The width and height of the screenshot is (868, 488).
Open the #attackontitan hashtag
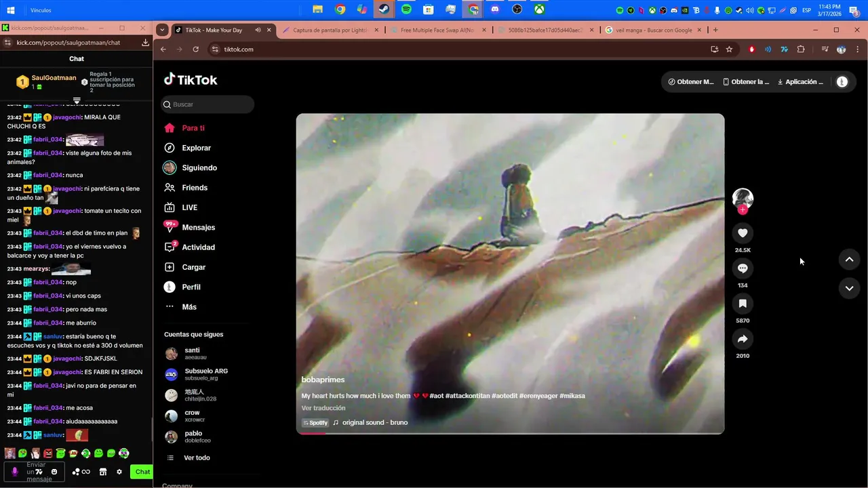click(467, 396)
